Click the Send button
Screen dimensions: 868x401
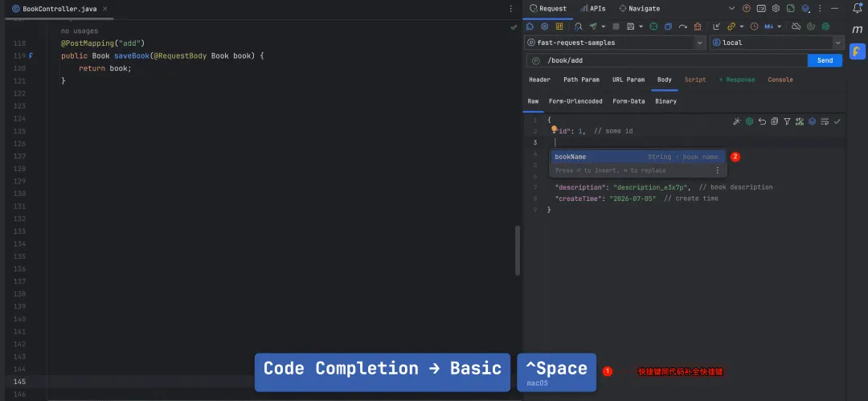click(x=825, y=60)
